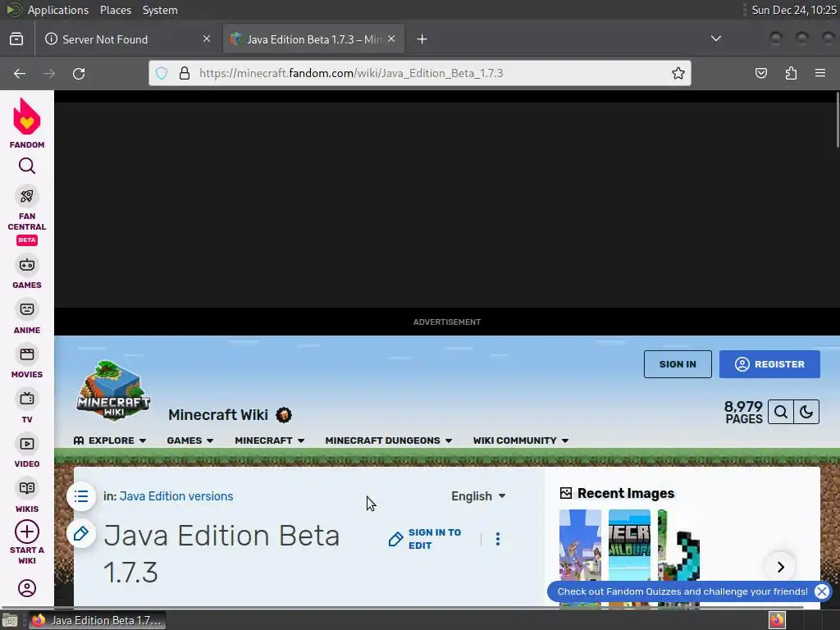Open the Java Edition versions category link

tap(176, 496)
